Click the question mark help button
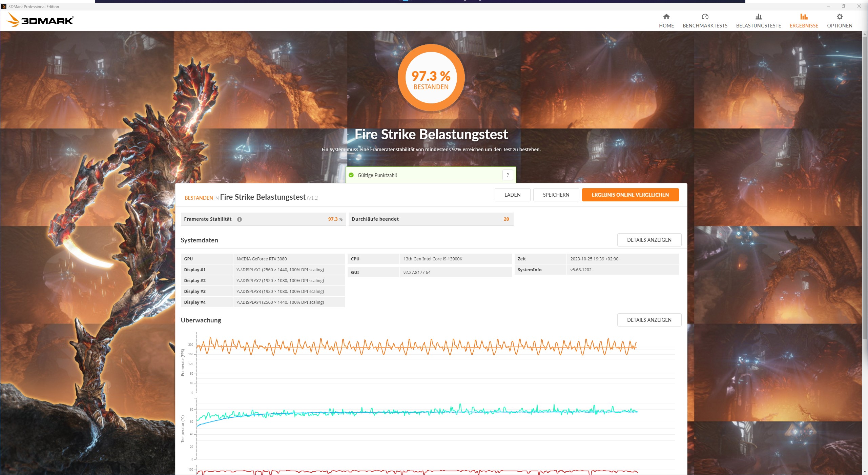The image size is (868, 475). point(507,175)
